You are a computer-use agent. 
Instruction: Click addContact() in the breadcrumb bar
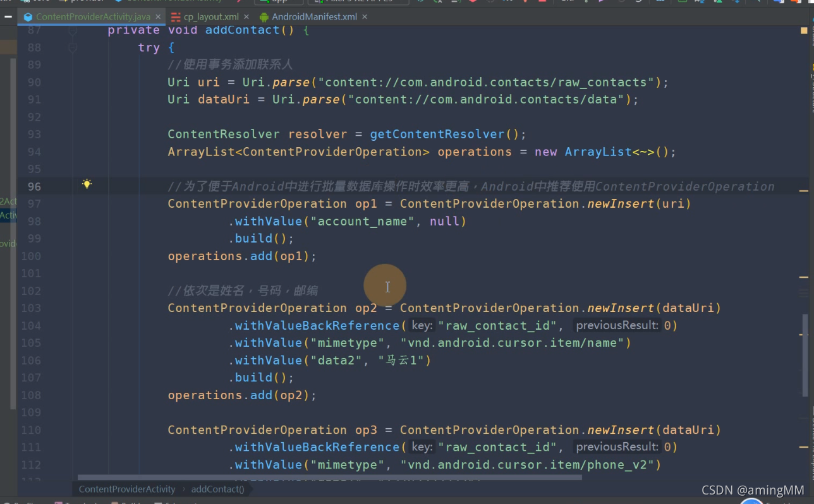(x=218, y=489)
